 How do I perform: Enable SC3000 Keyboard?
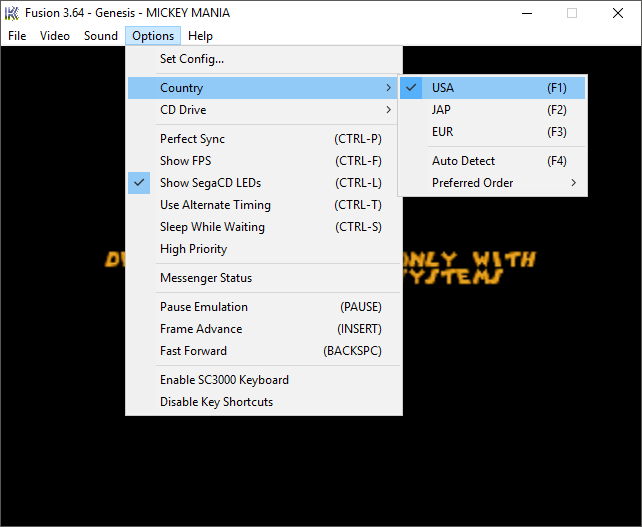point(224,380)
